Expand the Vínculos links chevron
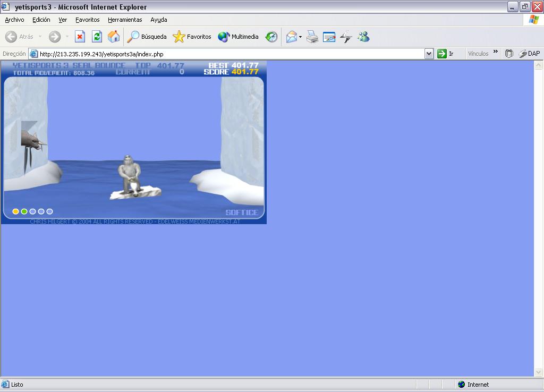 (x=496, y=52)
